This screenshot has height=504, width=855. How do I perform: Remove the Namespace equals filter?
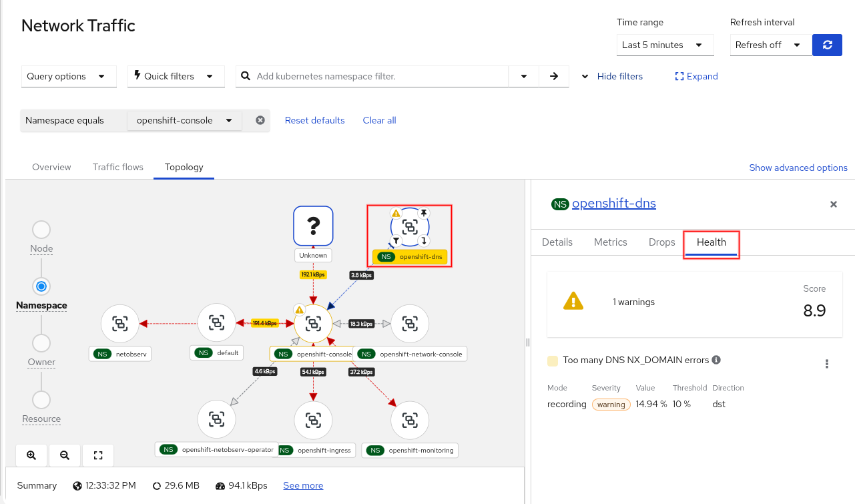point(260,120)
